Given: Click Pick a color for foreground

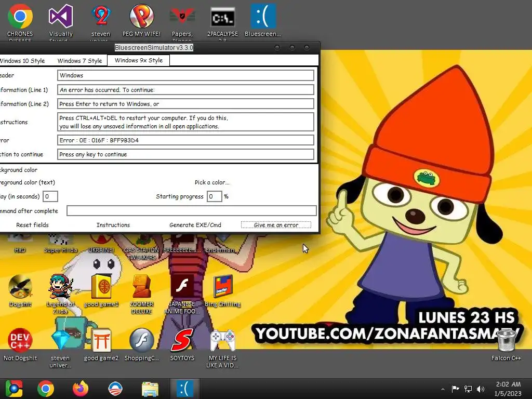Looking at the screenshot, I should [x=212, y=182].
